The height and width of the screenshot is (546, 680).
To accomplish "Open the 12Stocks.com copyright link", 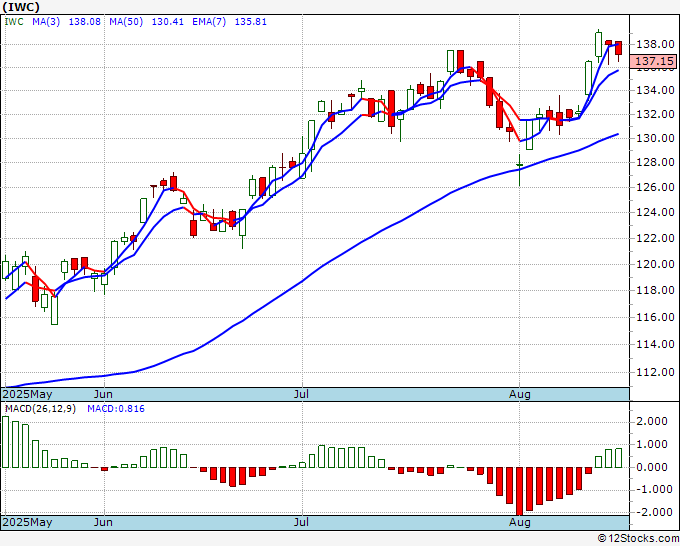I will tap(638, 539).
